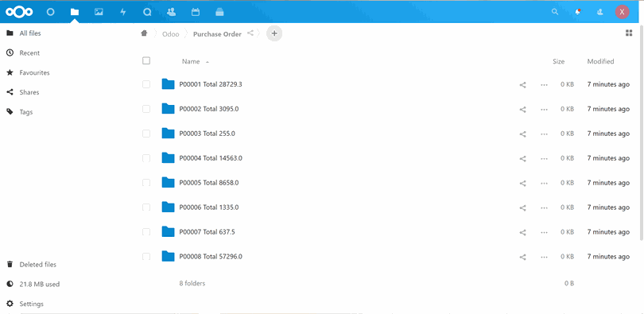Click Purchase Order breadcrumb
The width and height of the screenshot is (644, 314).
(x=217, y=34)
